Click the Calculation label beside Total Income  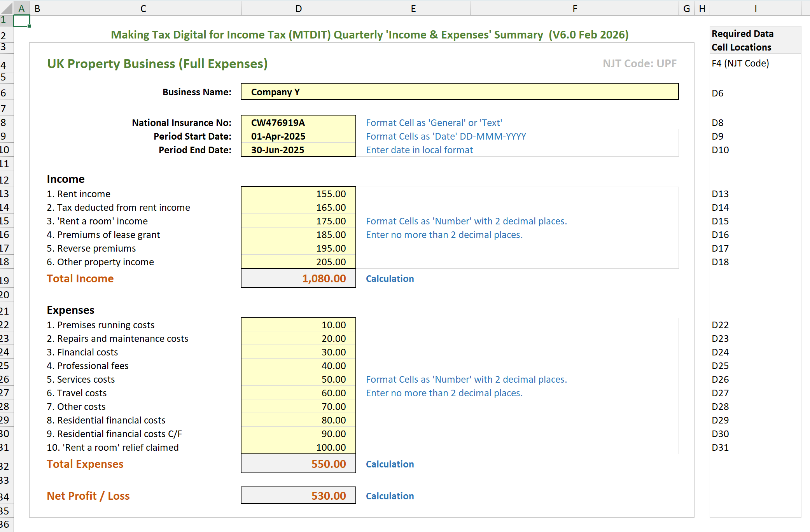tap(390, 278)
